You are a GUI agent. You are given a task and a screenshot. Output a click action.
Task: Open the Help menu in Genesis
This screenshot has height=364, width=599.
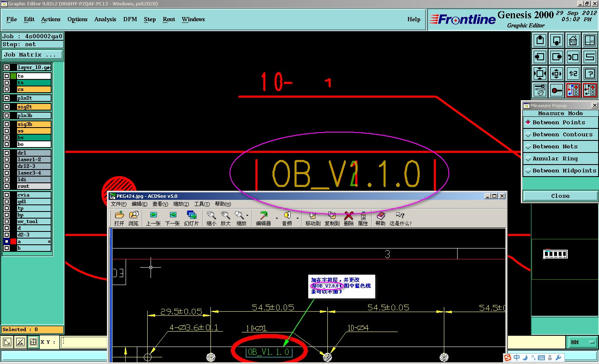click(x=414, y=19)
